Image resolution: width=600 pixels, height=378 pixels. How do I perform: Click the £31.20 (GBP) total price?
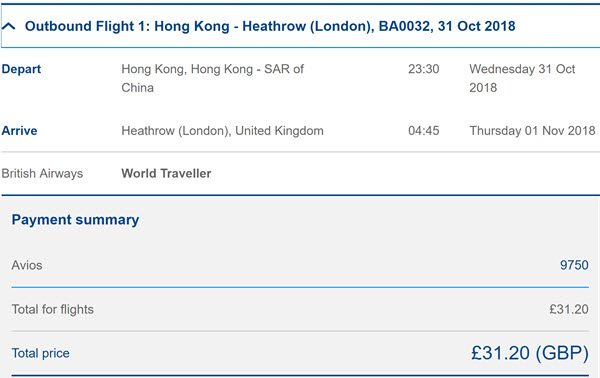pyautogui.click(x=530, y=353)
